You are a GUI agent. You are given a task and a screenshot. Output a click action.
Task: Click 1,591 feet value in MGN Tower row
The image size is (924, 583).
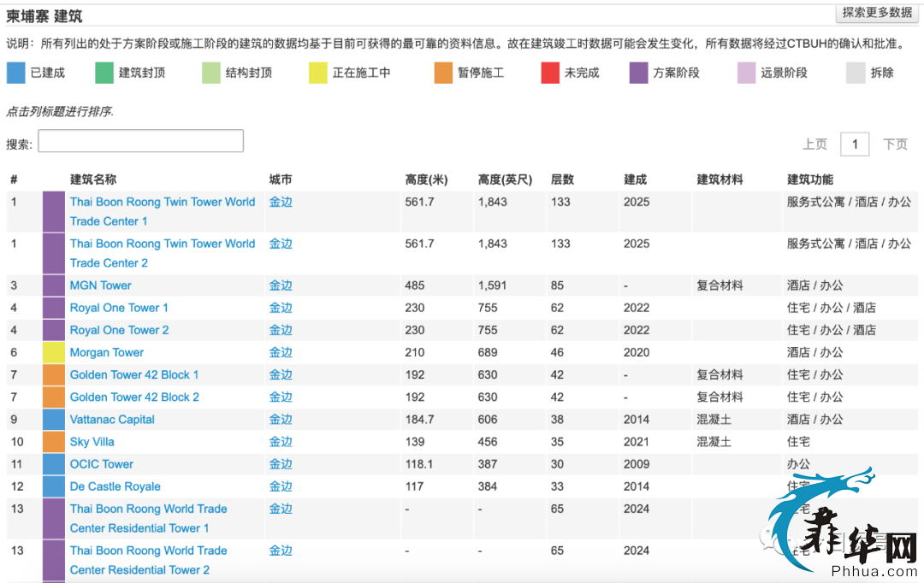[x=492, y=286]
